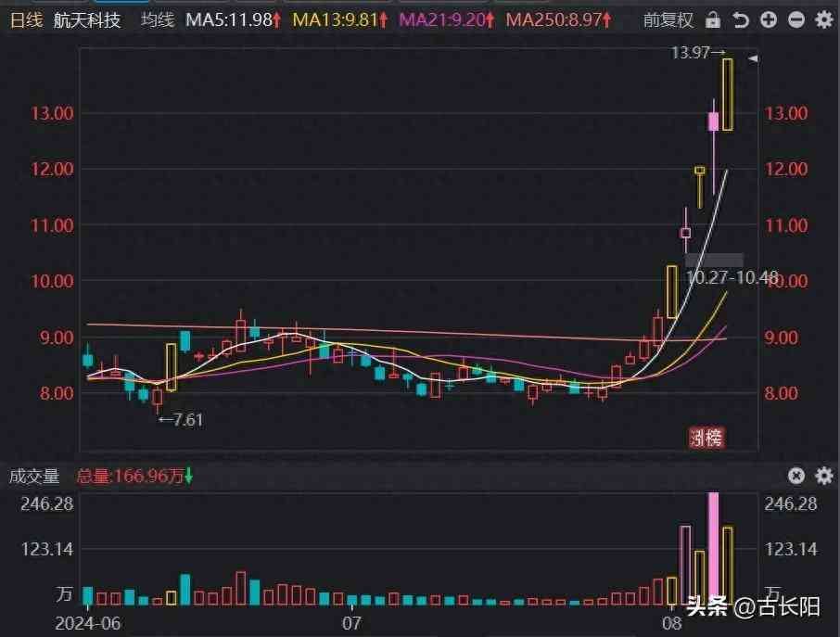Image resolution: width=840 pixels, height=637 pixels.
Task: Click the 航天科技 stock name
Action: click(x=87, y=19)
